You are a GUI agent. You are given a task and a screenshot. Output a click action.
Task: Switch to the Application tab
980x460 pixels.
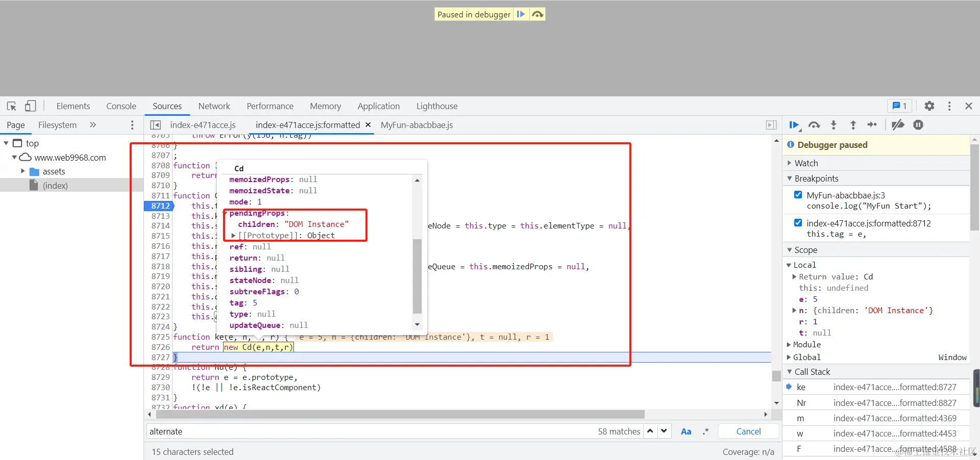378,106
